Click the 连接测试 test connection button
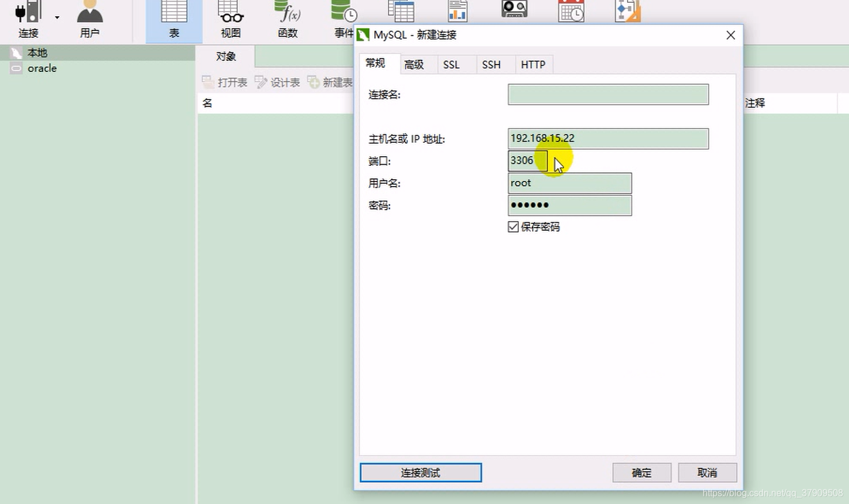Image resolution: width=849 pixels, height=504 pixels. [x=421, y=473]
